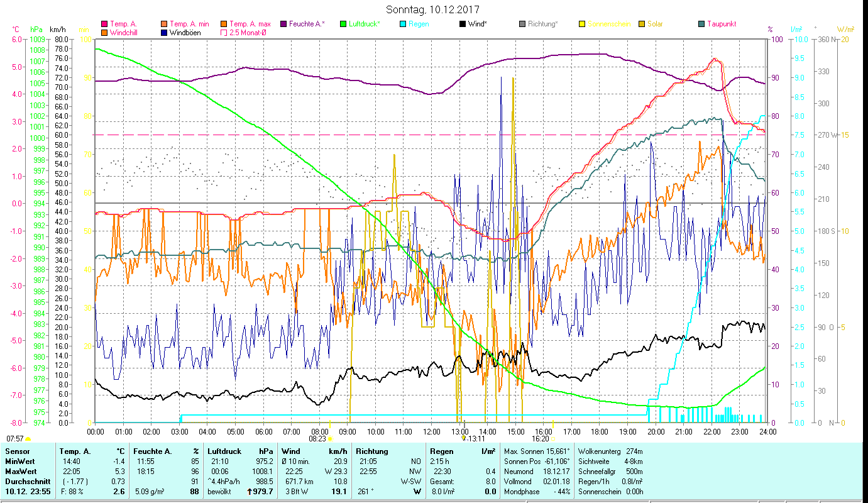Click the Regen column header in data table
Image resolution: width=868 pixels, height=503 pixels.
tap(441, 451)
